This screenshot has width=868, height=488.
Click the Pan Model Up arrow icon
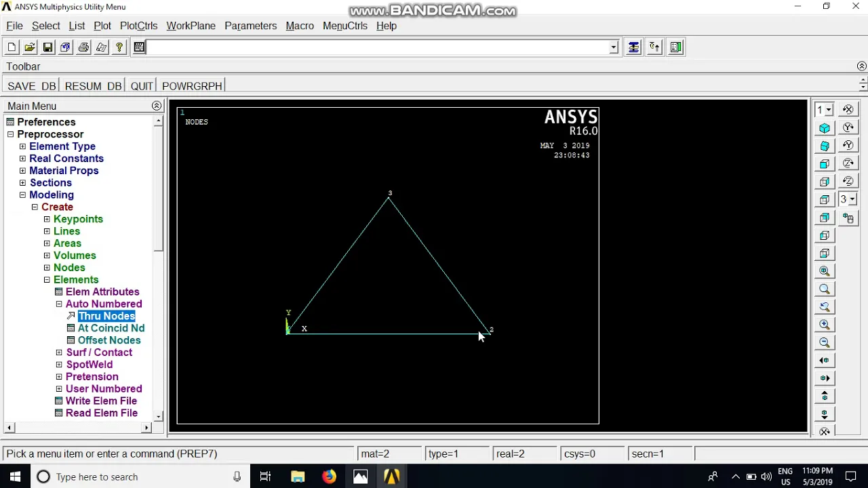[x=825, y=396]
